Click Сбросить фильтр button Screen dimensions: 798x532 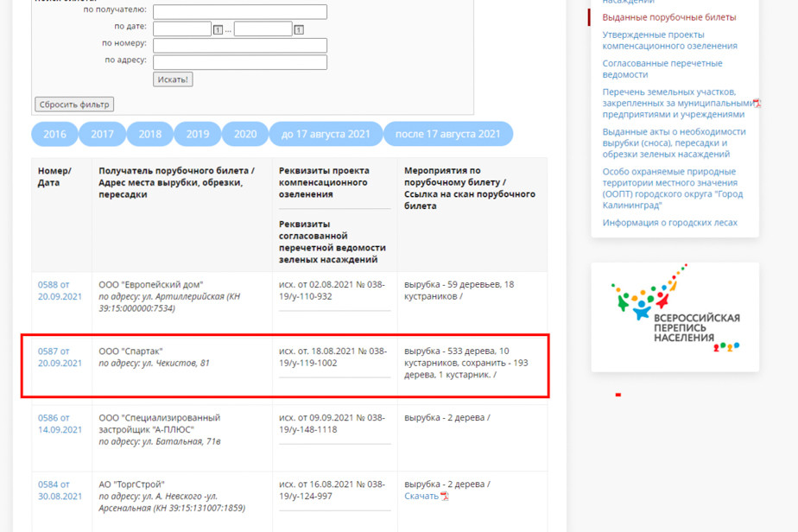74,104
